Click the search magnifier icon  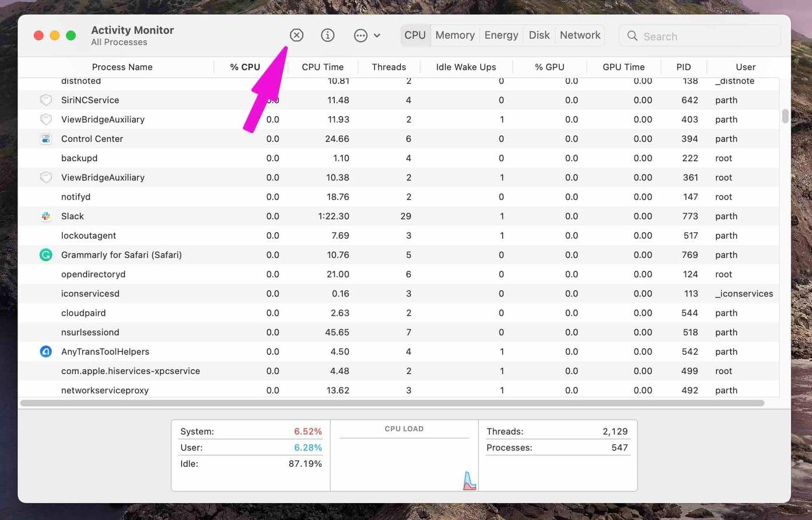pyautogui.click(x=632, y=36)
